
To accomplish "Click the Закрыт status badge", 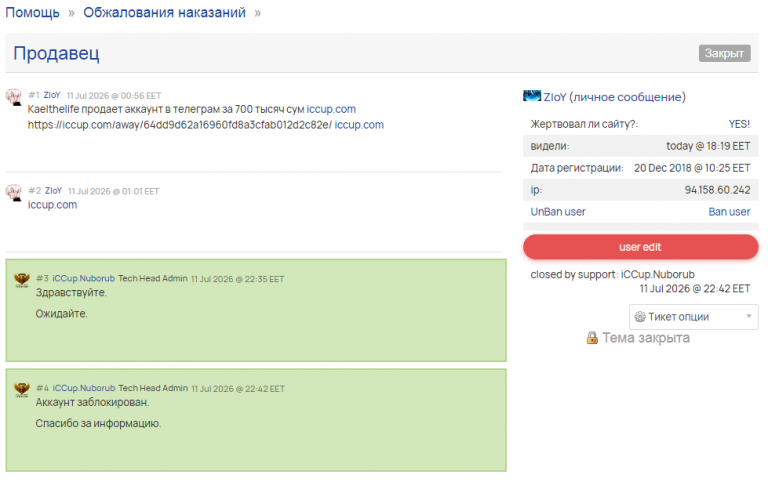I will click(x=724, y=53).
